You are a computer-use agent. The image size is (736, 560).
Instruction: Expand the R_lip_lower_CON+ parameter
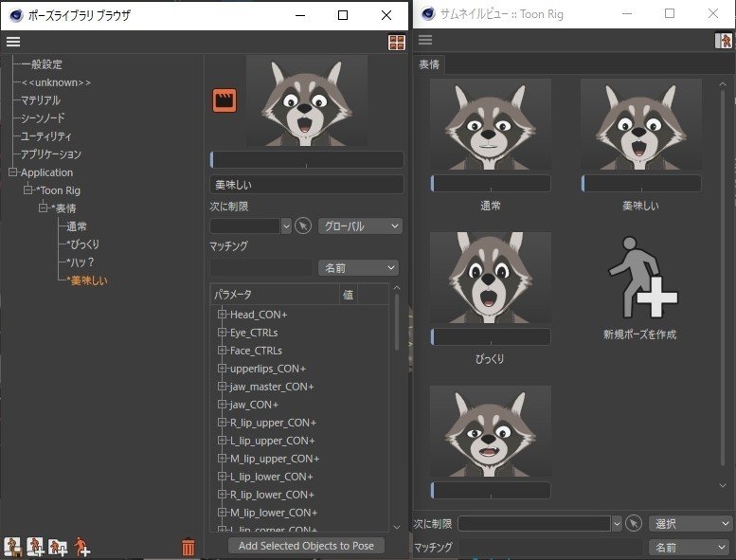pyautogui.click(x=222, y=495)
